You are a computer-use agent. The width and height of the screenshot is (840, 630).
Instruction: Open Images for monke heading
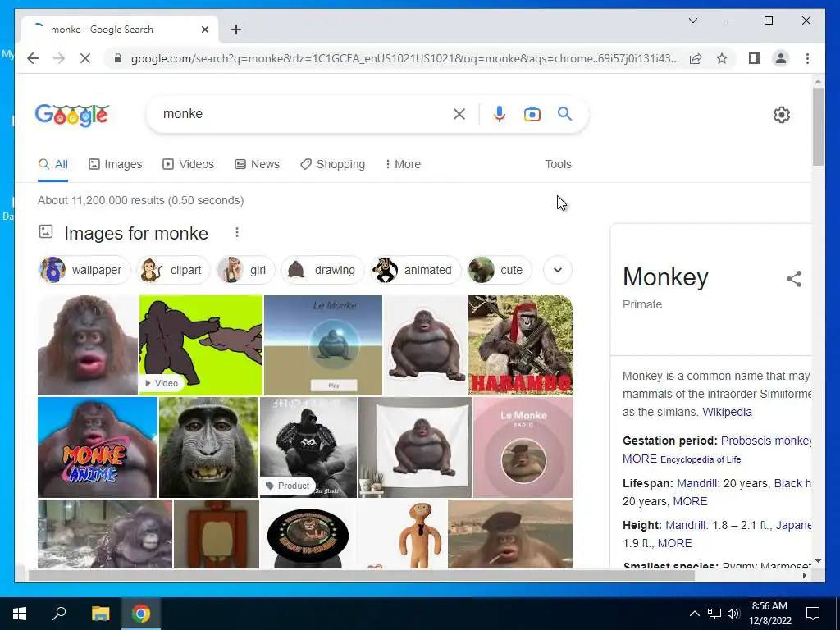coord(136,233)
